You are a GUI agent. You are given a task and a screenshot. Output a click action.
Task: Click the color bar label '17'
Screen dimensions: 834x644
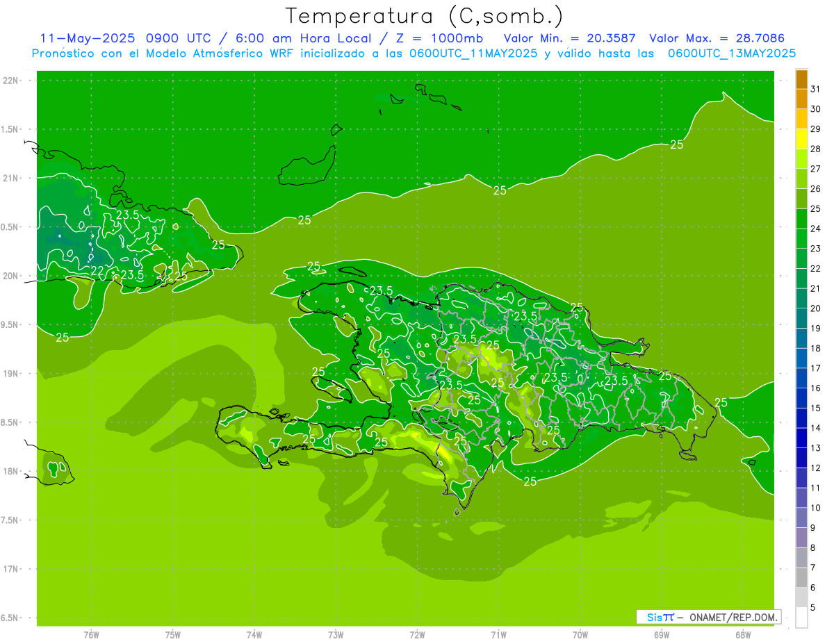[815, 368]
